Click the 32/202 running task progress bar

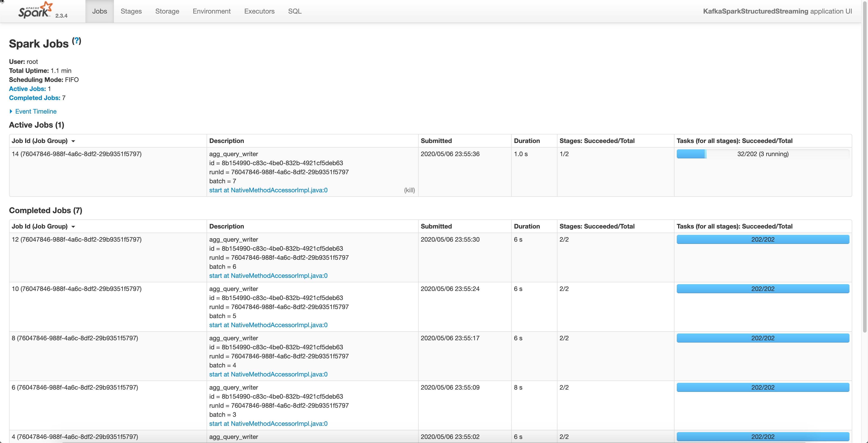click(762, 154)
